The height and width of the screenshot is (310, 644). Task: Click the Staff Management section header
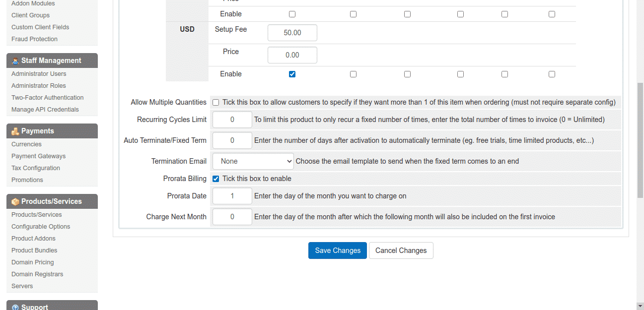coord(52,61)
